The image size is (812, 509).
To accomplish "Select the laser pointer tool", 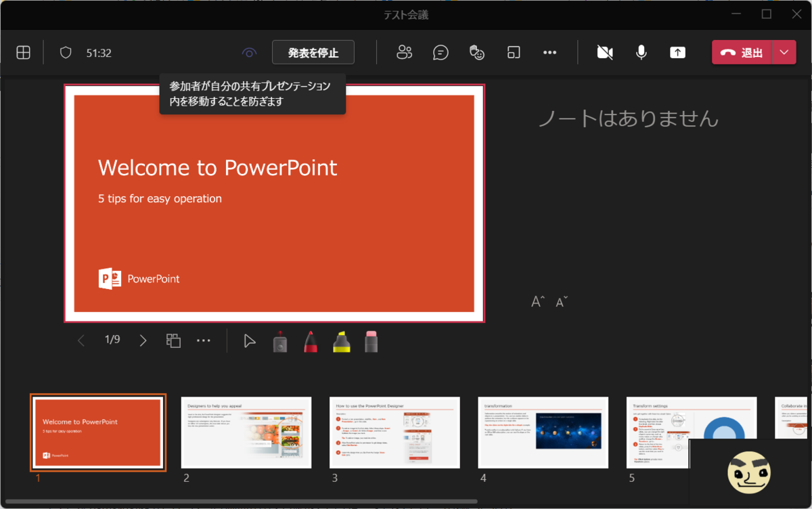I will click(x=280, y=341).
